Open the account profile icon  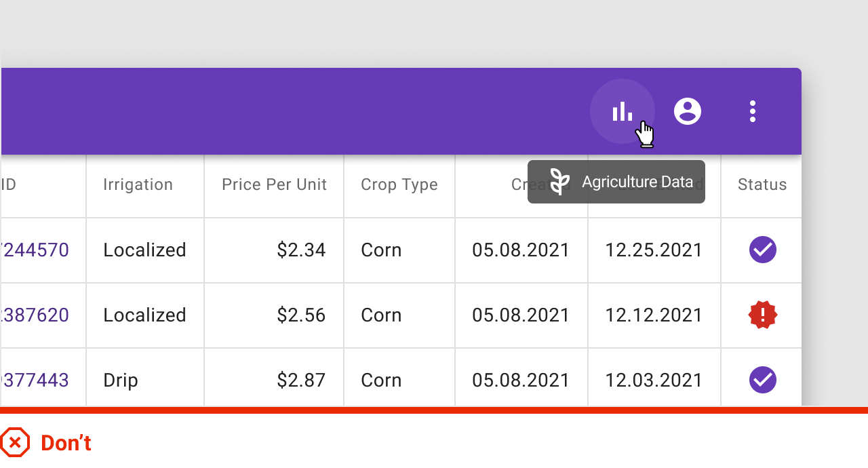[687, 111]
